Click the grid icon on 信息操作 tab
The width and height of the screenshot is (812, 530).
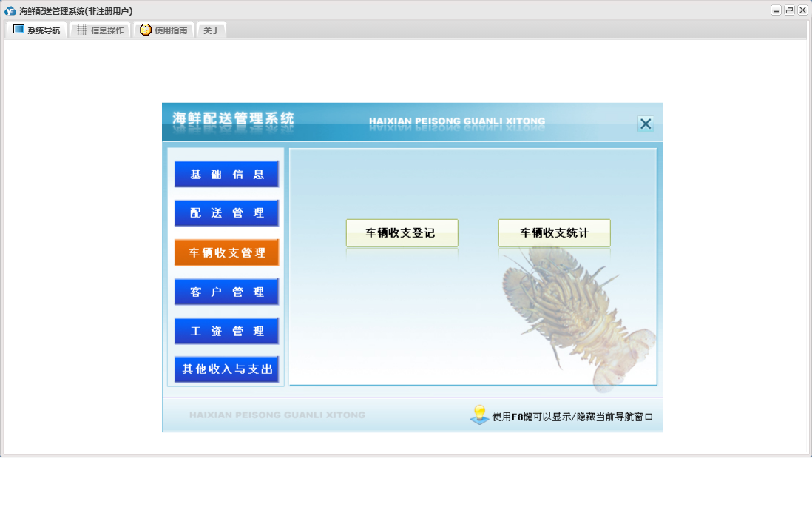tap(82, 30)
